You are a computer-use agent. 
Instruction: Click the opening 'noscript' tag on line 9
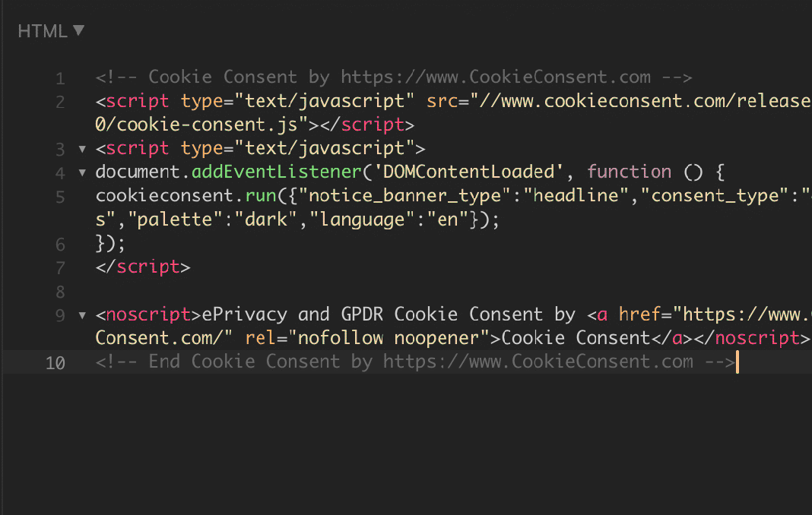148,314
